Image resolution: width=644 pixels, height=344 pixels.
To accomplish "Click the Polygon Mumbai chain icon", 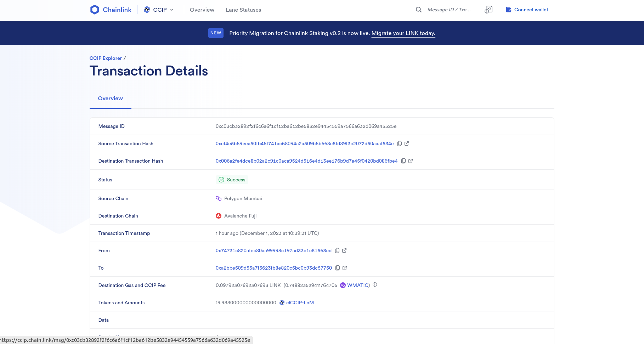I will coord(219,198).
